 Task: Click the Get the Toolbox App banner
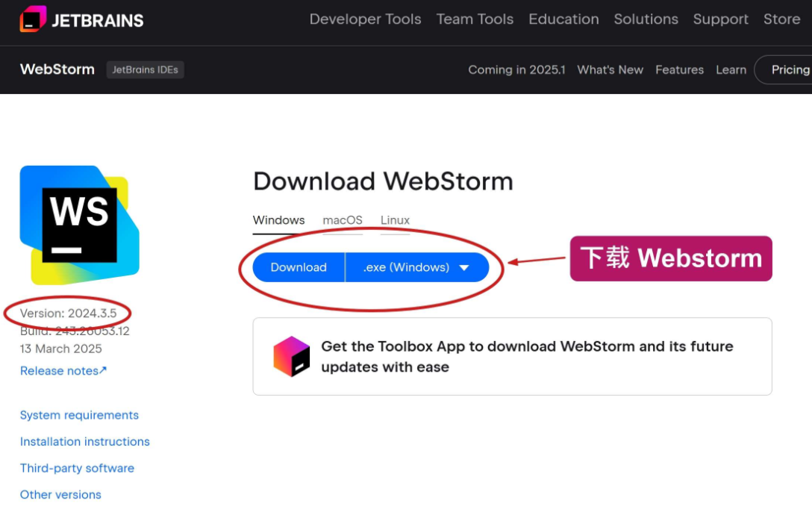pos(512,356)
